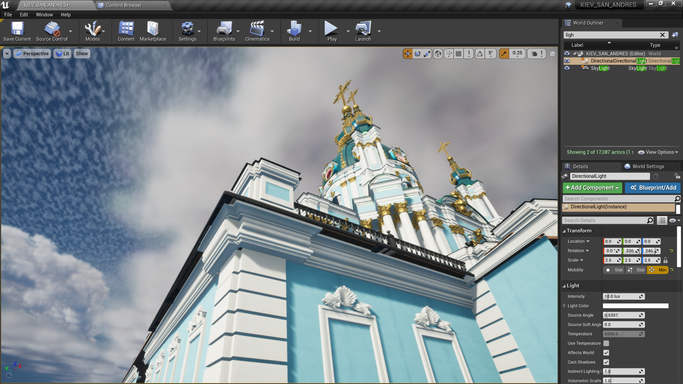The image size is (683, 384).
Task: Collapse the KIEV_SAN_ANDRES world tree row
Action: (575, 54)
